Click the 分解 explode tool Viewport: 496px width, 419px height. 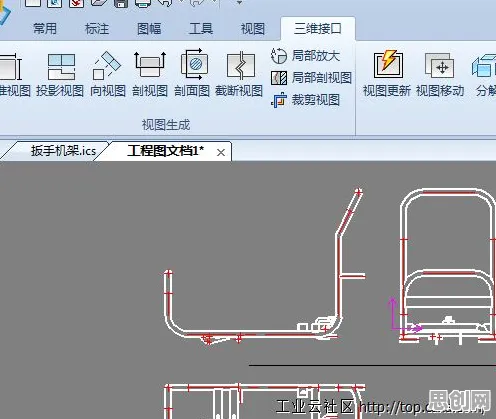click(485, 74)
